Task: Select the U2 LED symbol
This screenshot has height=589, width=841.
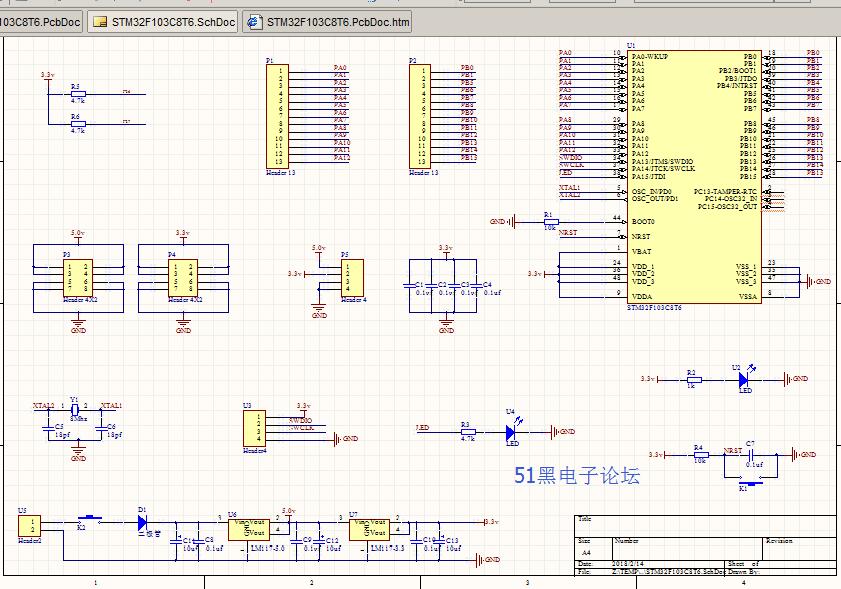Action: click(744, 379)
